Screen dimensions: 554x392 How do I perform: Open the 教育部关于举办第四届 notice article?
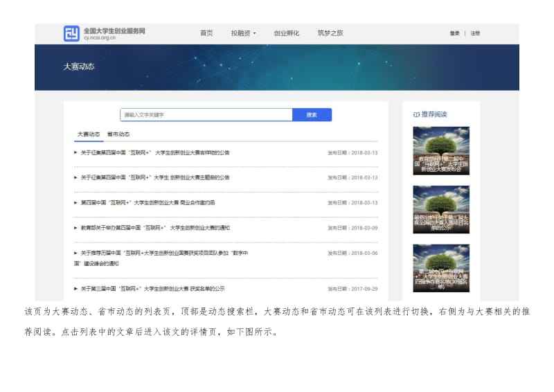click(x=155, y=228)
